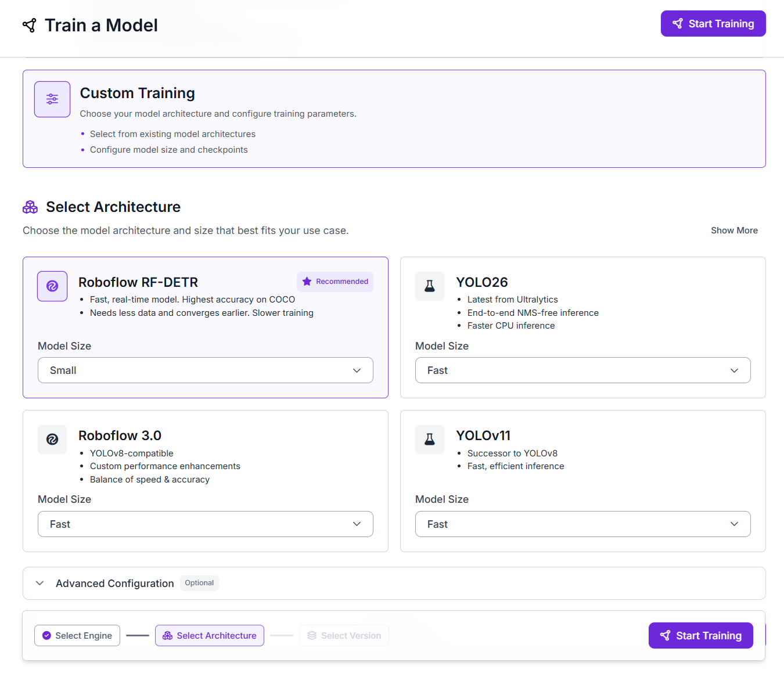Click the Custom Training sliders icon
Viewport: 784px width, 677px height.
[x=52, y=99]
